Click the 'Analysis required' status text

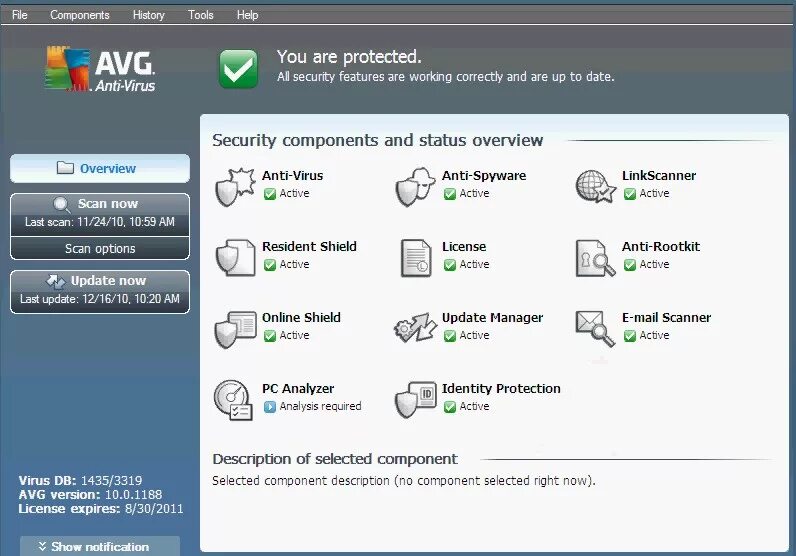[320, 406]
